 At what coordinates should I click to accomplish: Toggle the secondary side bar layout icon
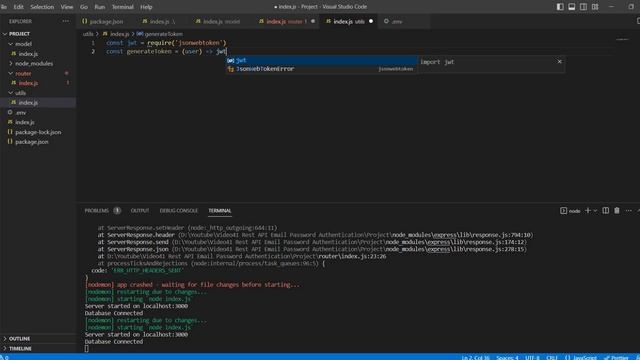[584, 7]
